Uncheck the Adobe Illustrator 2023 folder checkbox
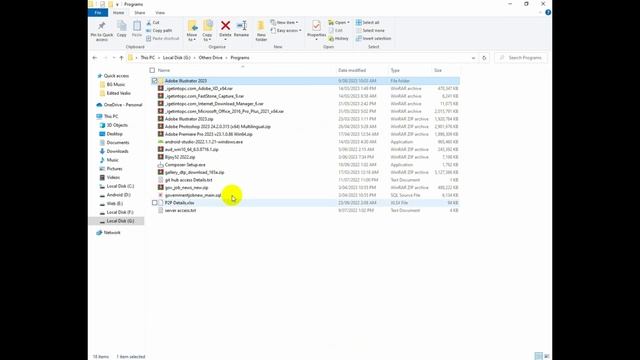Image resolution: width=640 pixels, height=360 pixels. click(154, 81)
